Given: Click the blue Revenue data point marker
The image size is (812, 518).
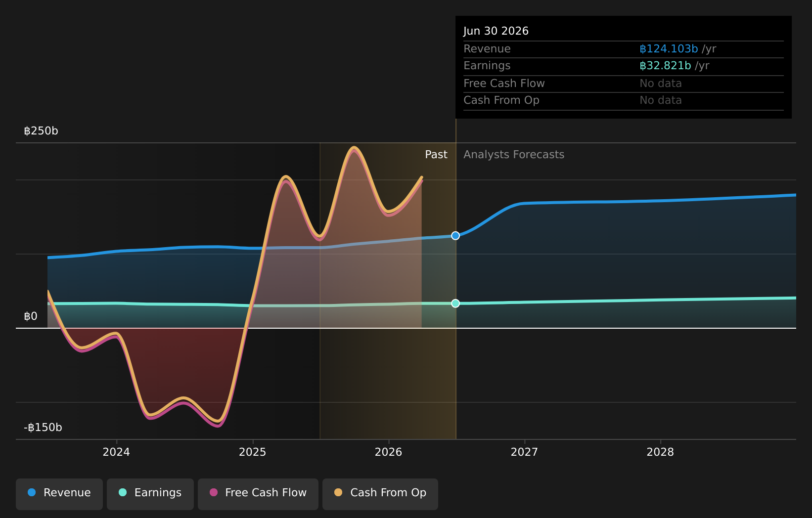Looking at the screenshot, I should tap(455, 236).
